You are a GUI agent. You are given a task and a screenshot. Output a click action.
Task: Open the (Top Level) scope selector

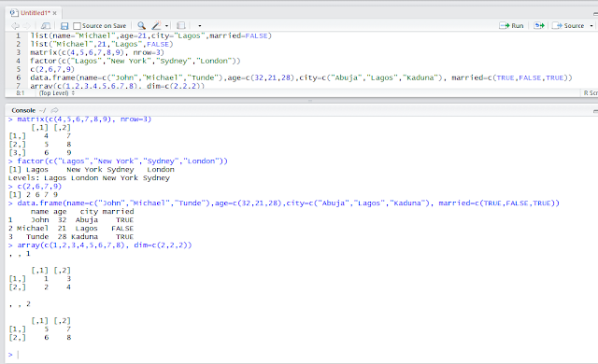point(57,93)
